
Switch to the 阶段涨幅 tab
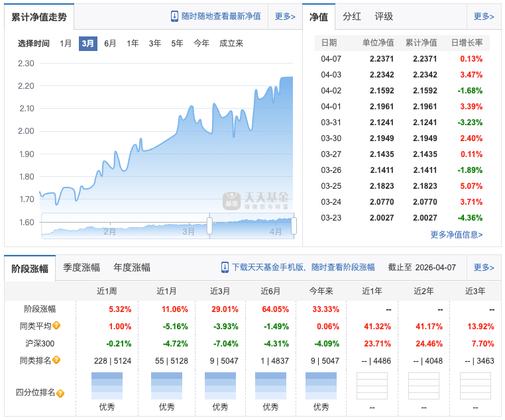click(x=30, y=268)
